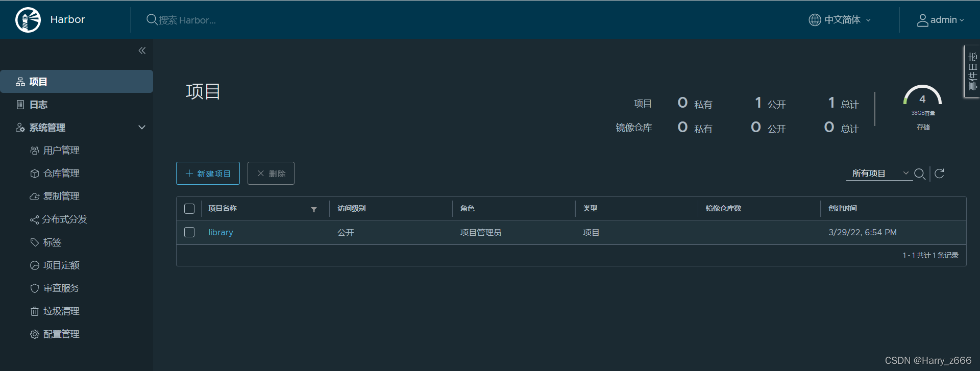The image size is (980, 371).
Task: Sort by the 项目名称 column header
Action: click(x=223, y=209)
